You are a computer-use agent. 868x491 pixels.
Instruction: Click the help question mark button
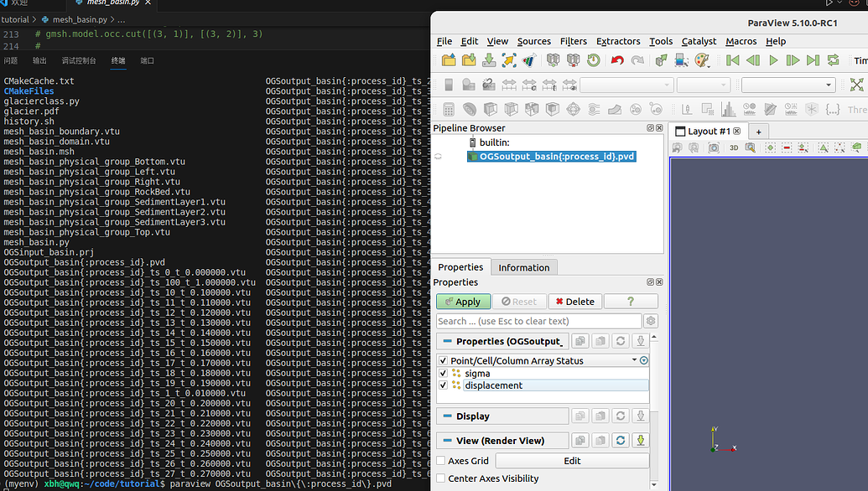click(630, 302)
